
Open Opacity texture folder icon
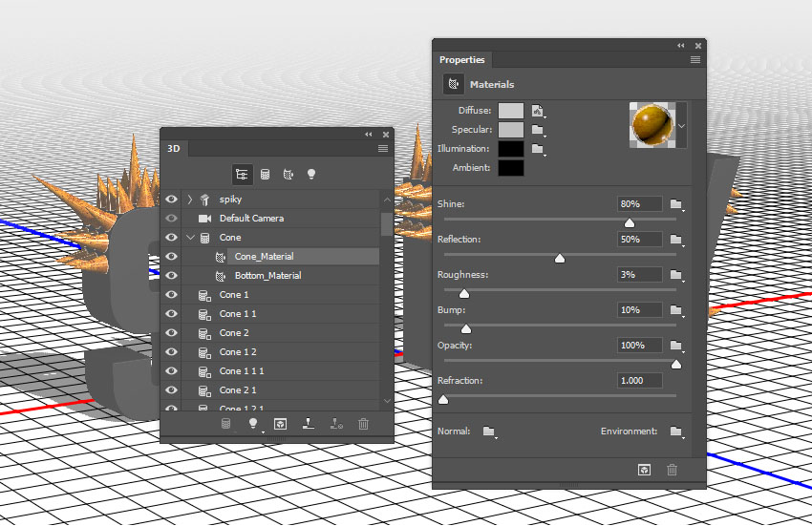click(676, 345)
